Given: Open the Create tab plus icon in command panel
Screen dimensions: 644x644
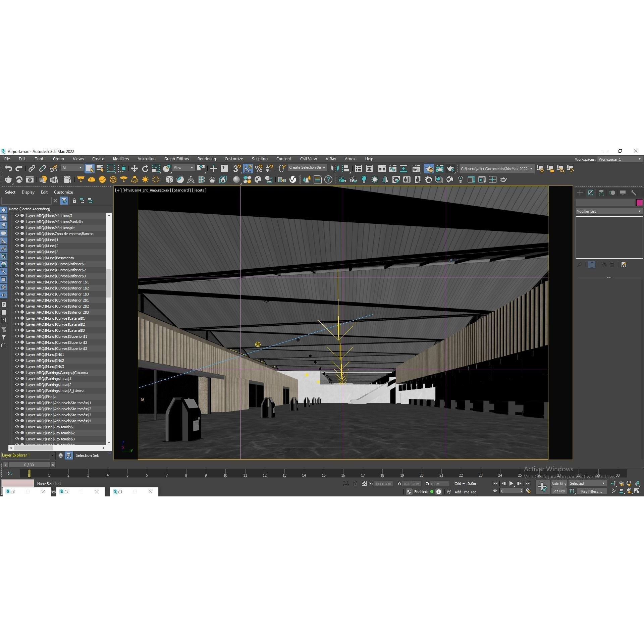Looking at the screenshot, I should (x=580, y=193).
